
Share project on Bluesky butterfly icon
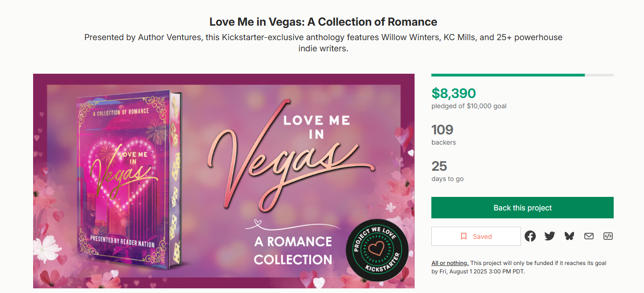(x=569, y=236)
